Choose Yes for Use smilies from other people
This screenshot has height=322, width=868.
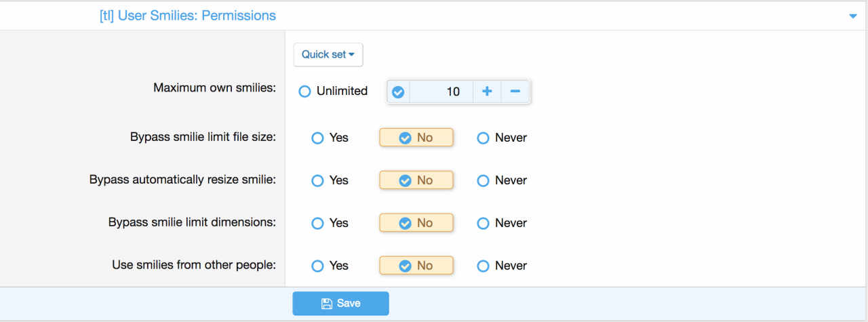tap(317, 266)
